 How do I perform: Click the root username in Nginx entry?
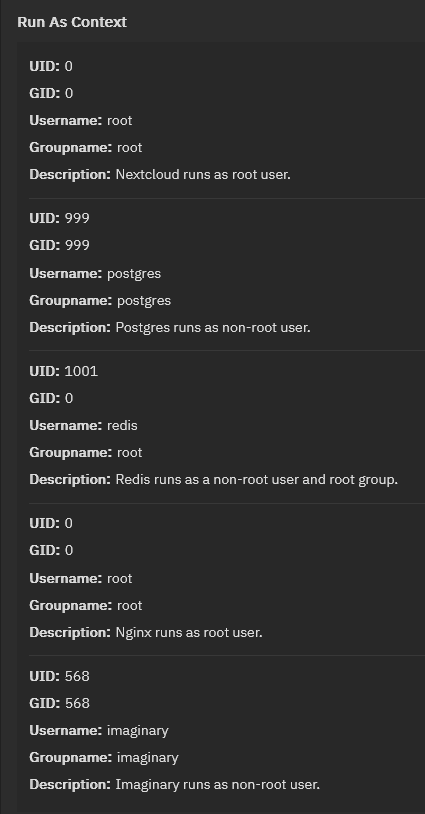tap(119, 578)
